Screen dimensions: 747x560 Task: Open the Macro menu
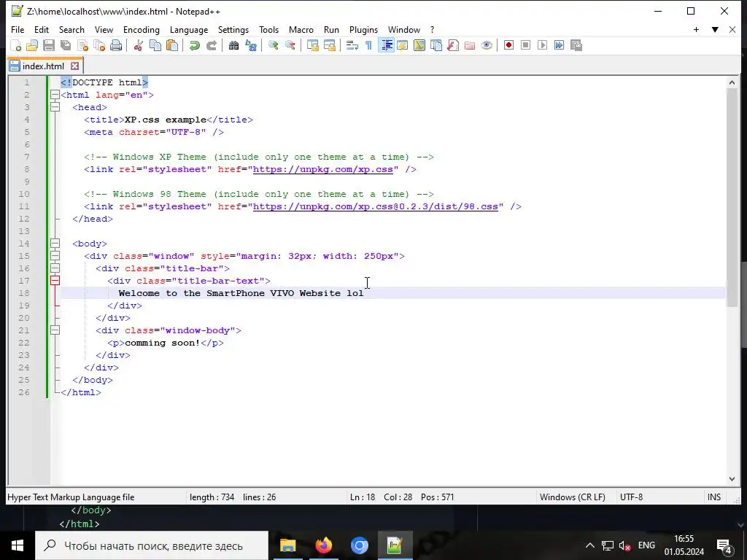[x=301, y=29]
